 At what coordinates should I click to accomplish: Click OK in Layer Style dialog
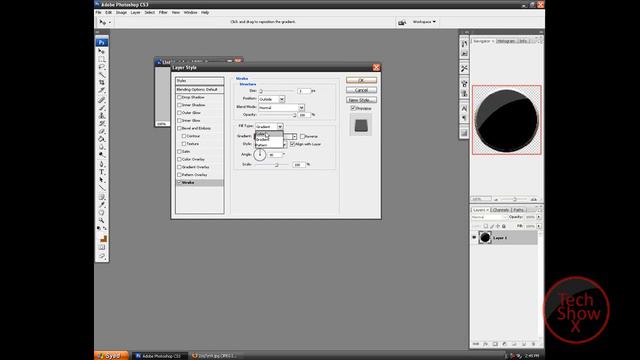tap(361, 80)
